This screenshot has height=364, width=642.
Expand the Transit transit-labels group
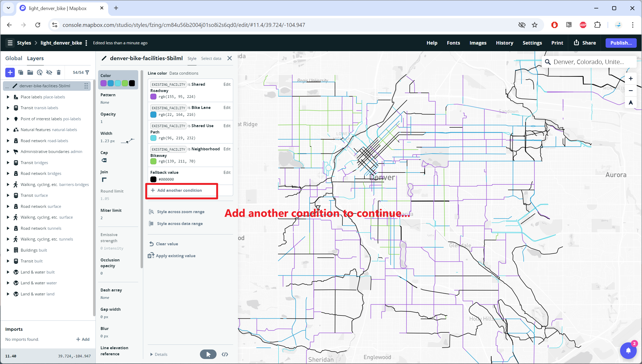8,108
